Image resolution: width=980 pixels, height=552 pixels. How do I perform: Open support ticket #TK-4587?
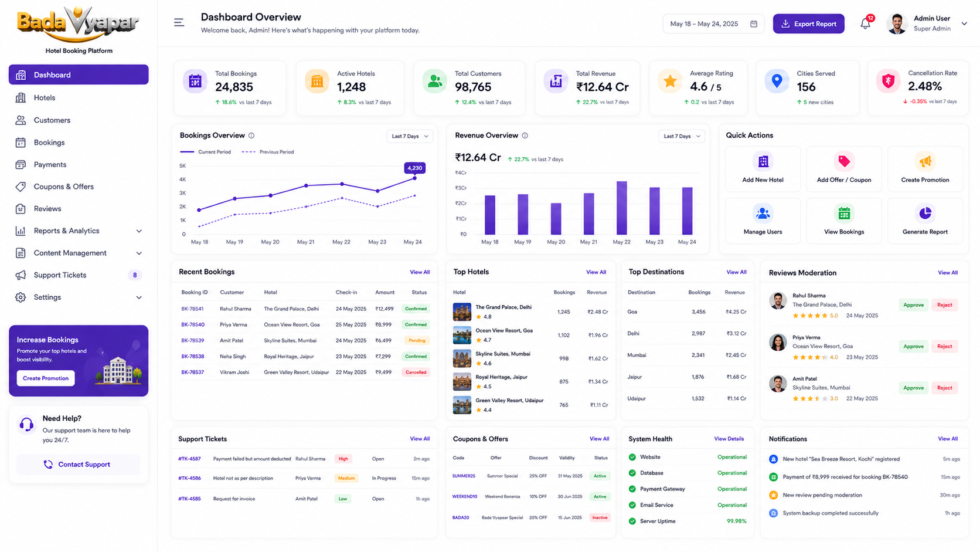pos(189,459)
